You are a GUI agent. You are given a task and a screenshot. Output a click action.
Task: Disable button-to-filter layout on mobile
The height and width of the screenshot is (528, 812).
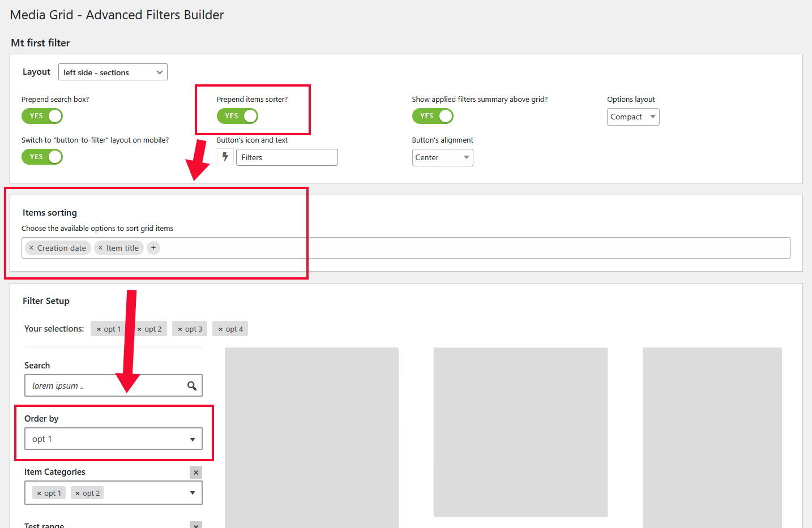pyautogui.click(x=42, y=157)
